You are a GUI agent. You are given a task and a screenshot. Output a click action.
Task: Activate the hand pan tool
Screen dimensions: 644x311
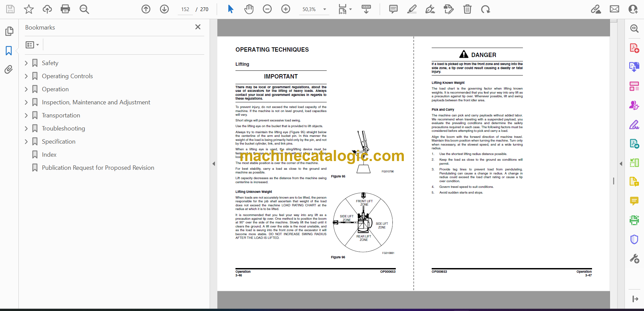[249, 9]
